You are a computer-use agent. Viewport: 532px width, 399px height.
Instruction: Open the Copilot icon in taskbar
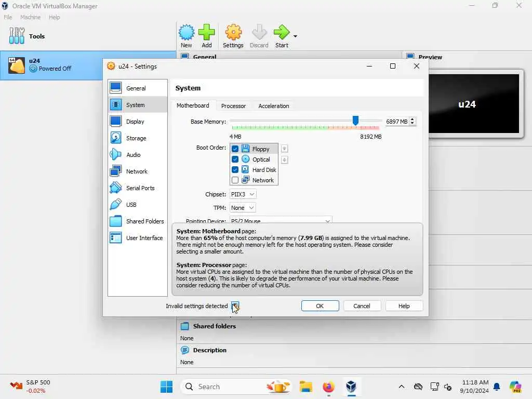[515, 387]
